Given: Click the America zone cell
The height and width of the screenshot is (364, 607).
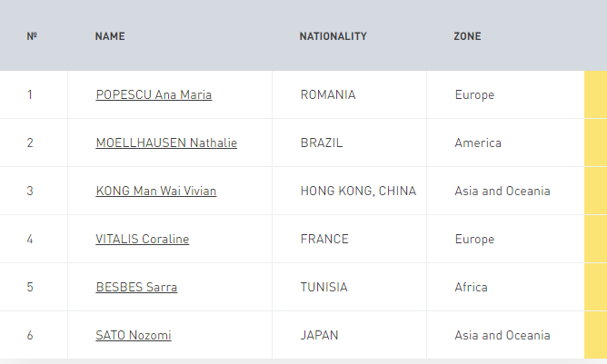Looking at the screenshot, I should [478, 143].
